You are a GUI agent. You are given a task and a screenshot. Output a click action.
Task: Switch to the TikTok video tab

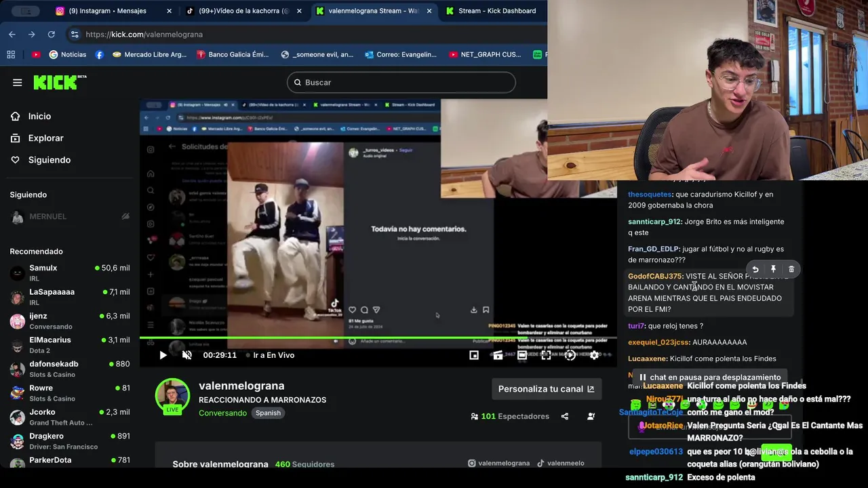tap(243, 11)
